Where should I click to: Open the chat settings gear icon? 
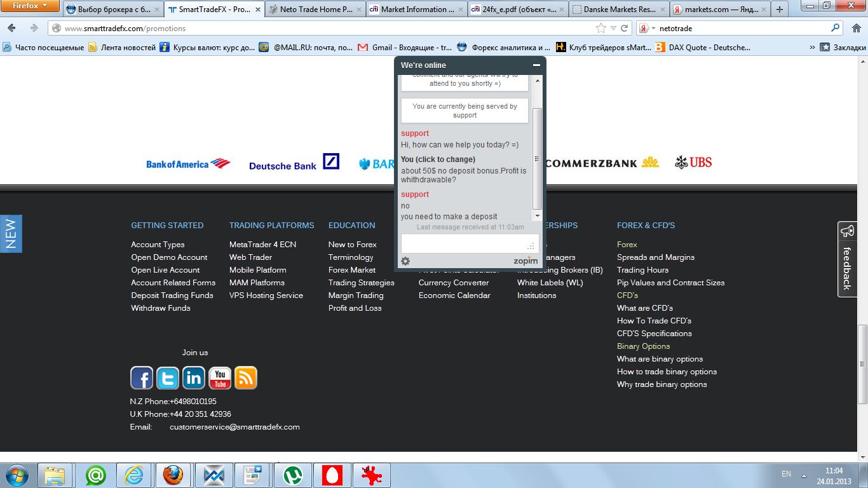[x=405, y=261]
